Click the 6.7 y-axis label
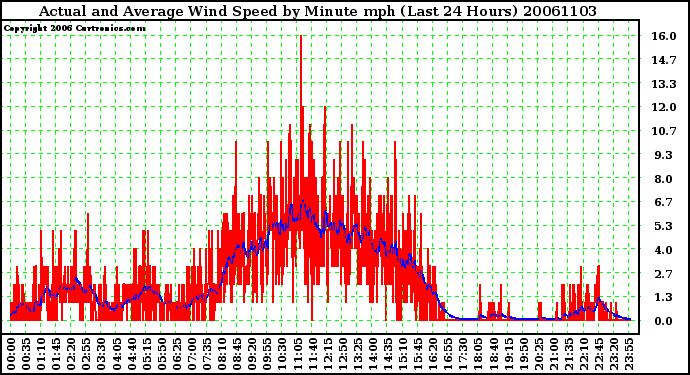 [664, 202]
